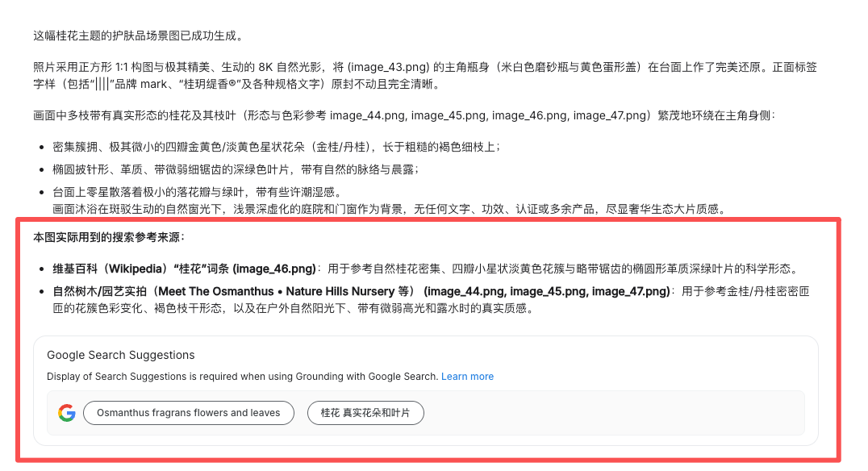Click the sentence "这幅桂花主题的护肤品场景图已成功生成"

[x=139, y=36]
